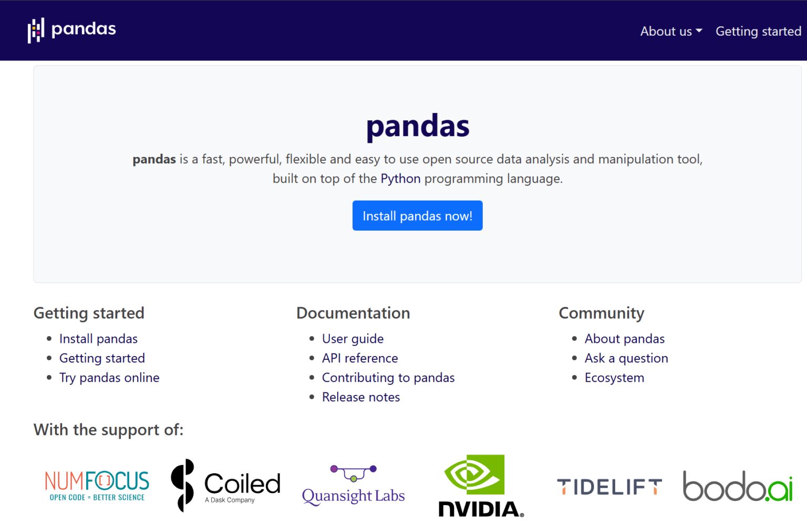Open the Tidelift sponsor logo

pos(609,487)
